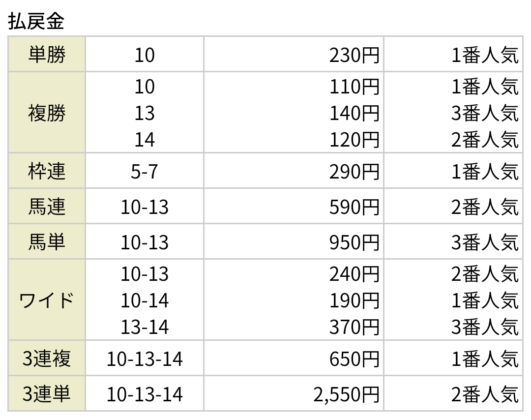Select the ワイド category cell
531x420 pixels.
pyautogui.click(x=47, y=300)
